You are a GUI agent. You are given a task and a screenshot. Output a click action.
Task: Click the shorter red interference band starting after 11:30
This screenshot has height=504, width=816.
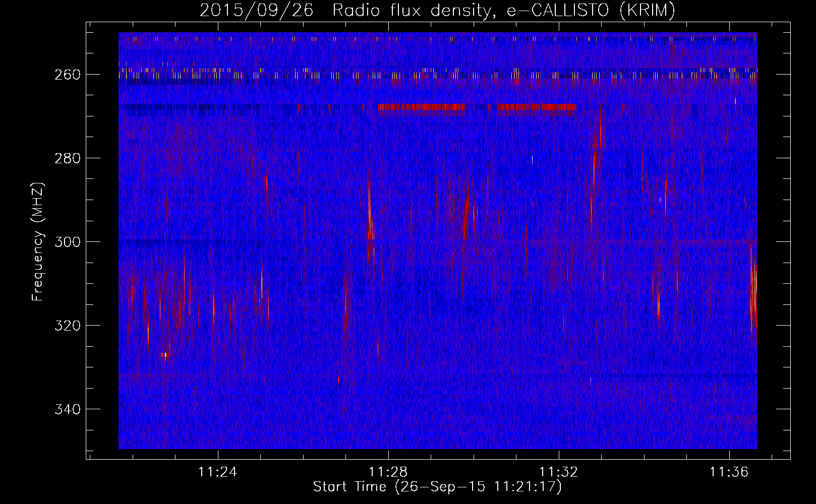pyautogui.click(x=537, y=107)
